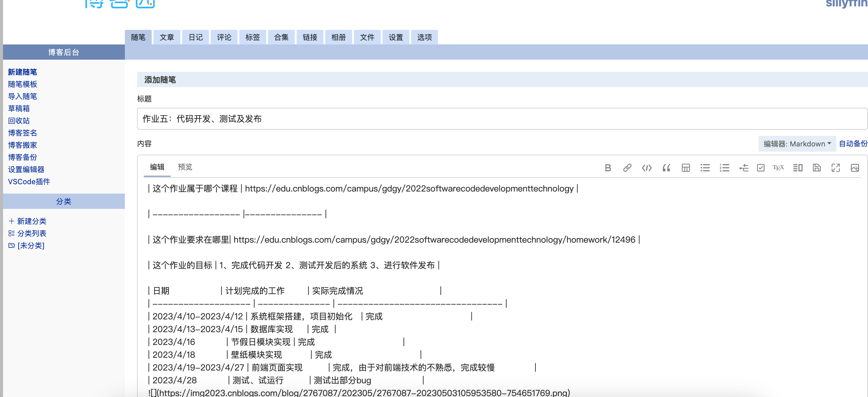Toggle side-by-side preview layout icon
Screen dimensions: 868x397
[x=798, y=168]
